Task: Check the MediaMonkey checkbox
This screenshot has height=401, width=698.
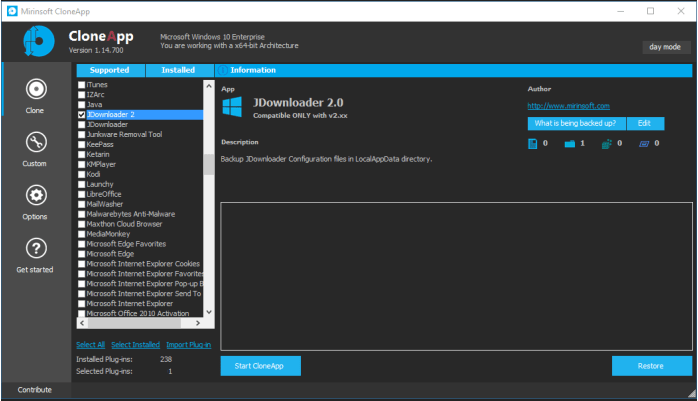Action: (x=81, y=234)
